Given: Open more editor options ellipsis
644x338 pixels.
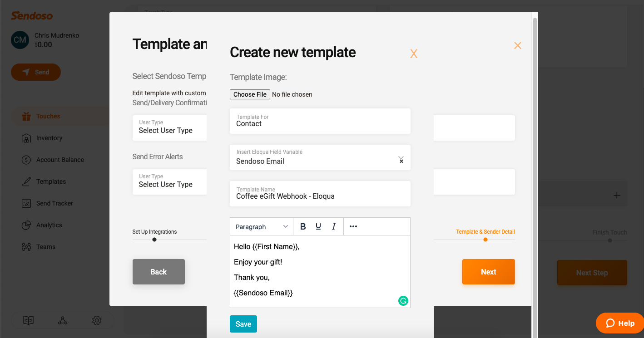Looking at the screenshot, I should pyautogui.click(x=353, y=226).
